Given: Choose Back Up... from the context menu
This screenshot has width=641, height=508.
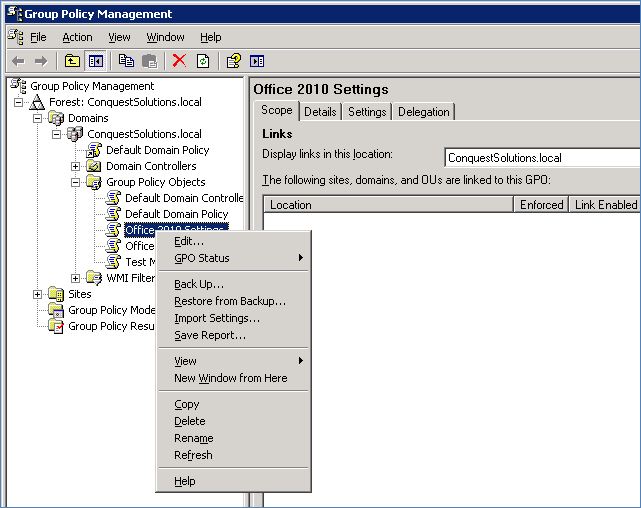Looking at the screenshot, I should (233, 284).
